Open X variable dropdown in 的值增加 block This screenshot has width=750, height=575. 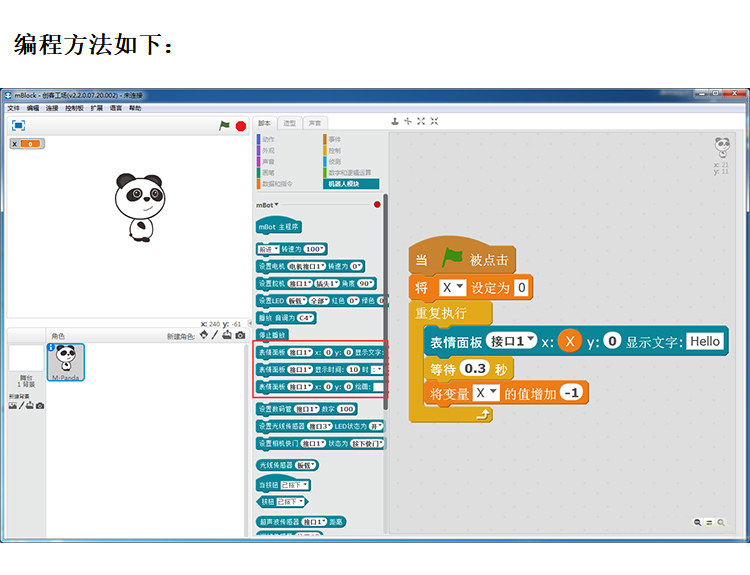[x=486, y=393]
